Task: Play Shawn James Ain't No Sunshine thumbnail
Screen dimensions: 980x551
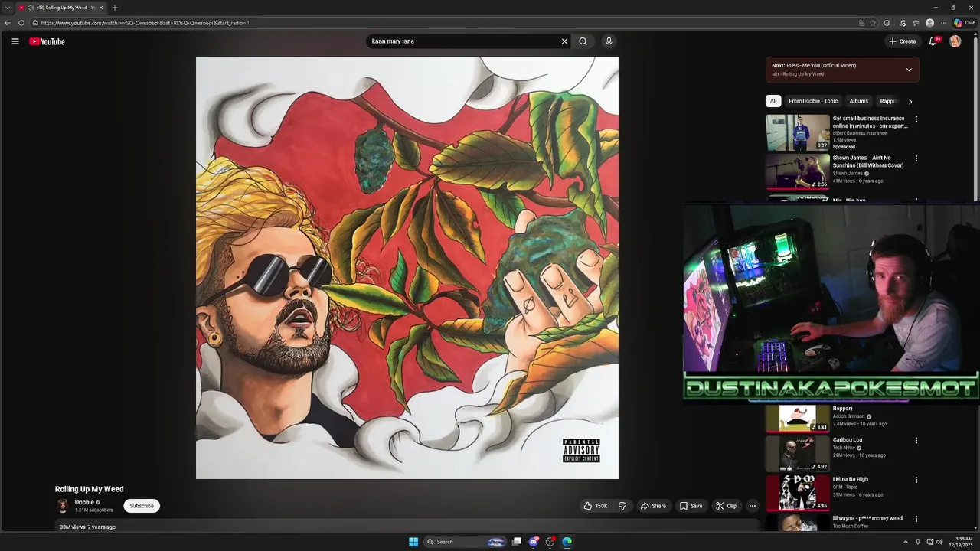Action: pos(798,171)
